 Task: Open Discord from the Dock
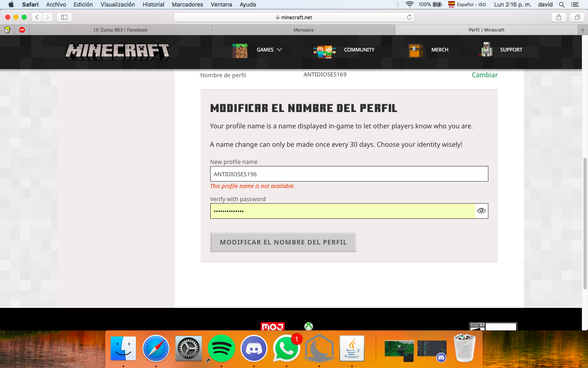click(254, 349)
